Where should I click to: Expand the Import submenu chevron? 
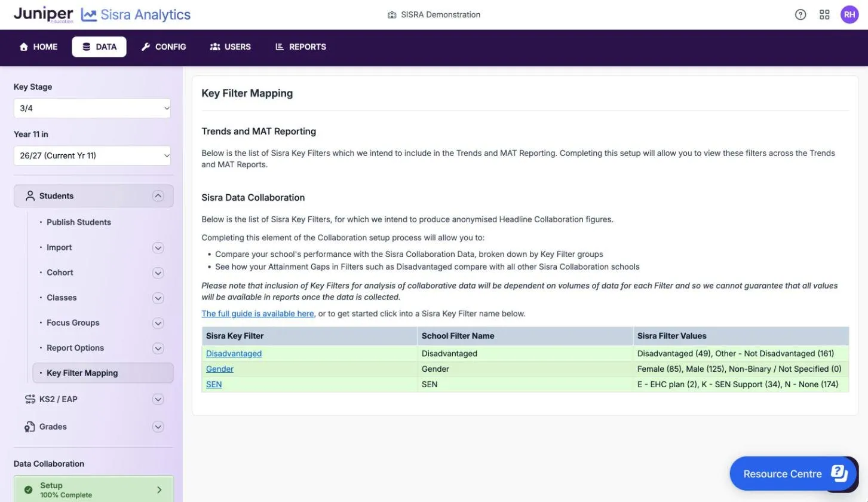[x=158, y=247]
